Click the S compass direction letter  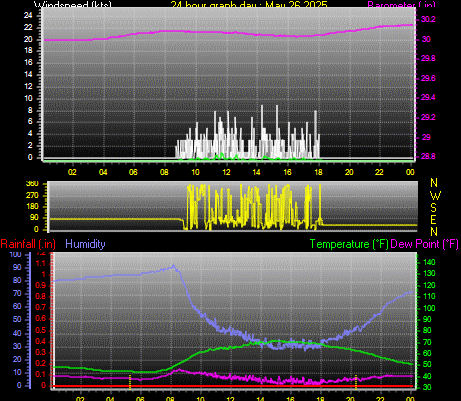[433, 208]
